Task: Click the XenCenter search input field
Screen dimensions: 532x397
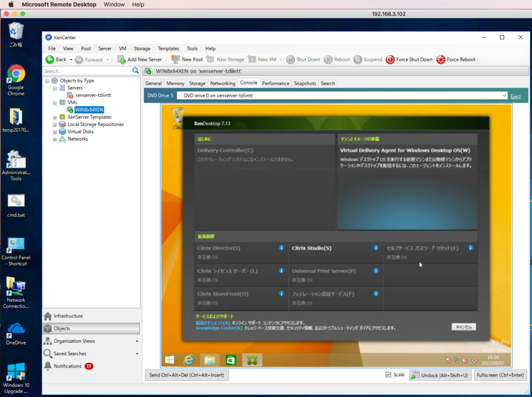Action: click(87, 71)
